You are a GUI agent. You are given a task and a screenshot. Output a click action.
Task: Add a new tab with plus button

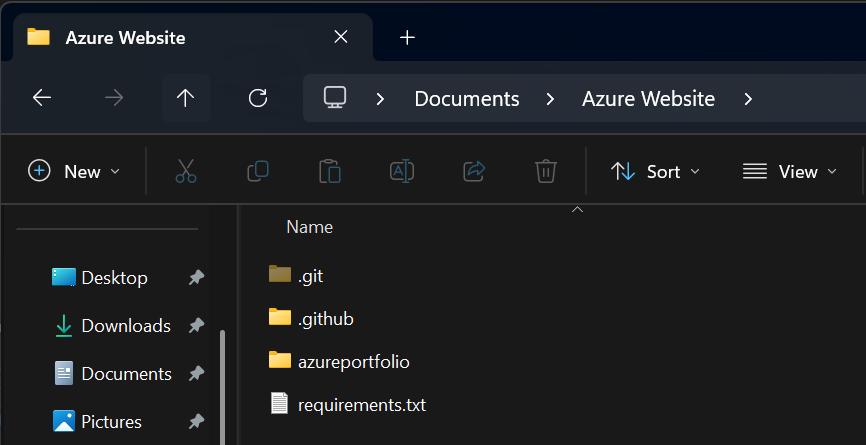coord(407,37)
